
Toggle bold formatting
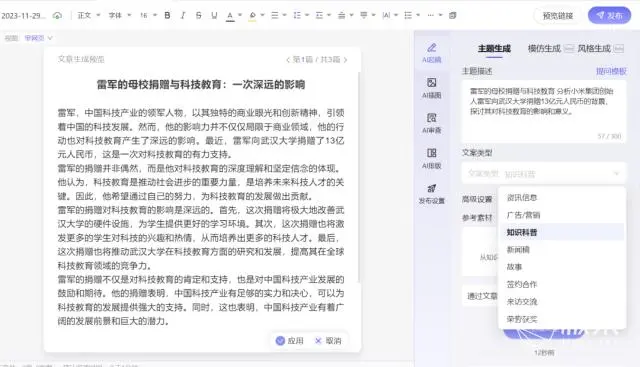(167, 16)
